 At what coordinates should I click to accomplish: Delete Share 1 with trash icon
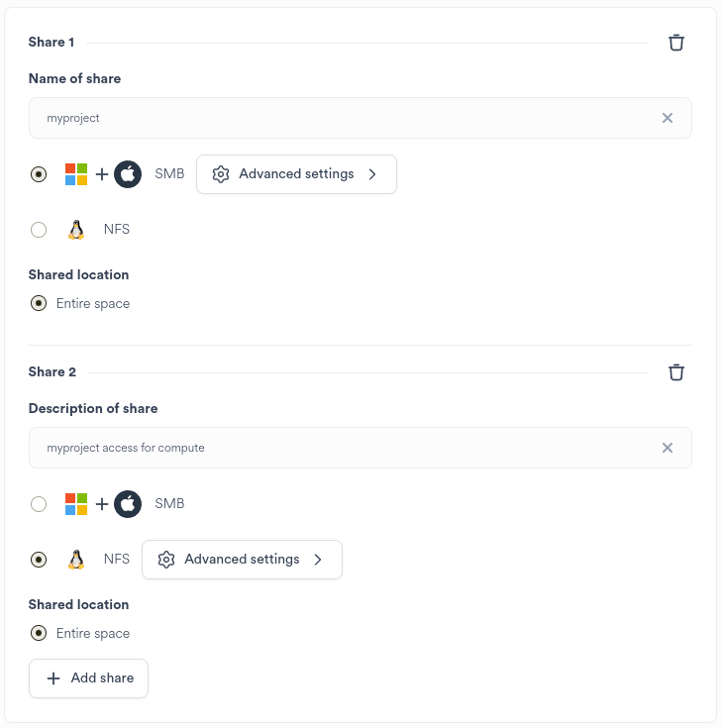[676, 43]
